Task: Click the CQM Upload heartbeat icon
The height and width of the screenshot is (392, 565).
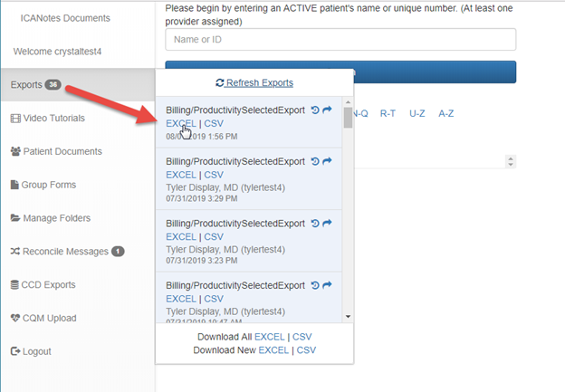Action: [x=14, y=319]
